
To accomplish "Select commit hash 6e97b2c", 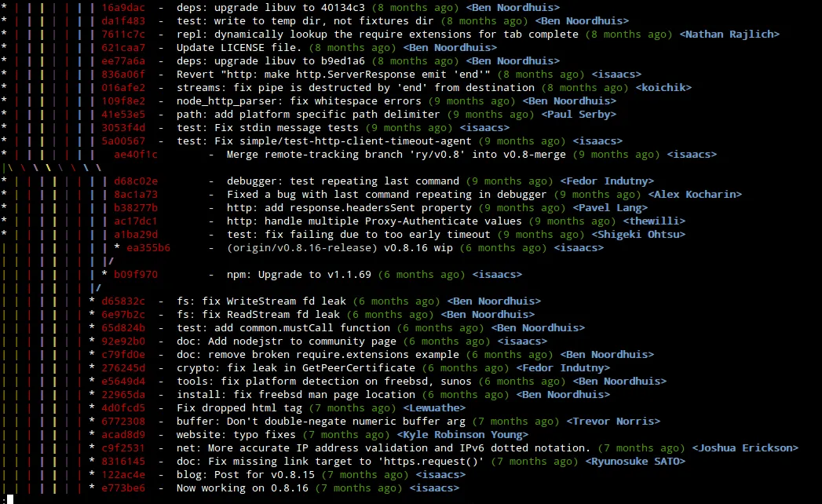I will pyautogui.click(x=123, y=315).
